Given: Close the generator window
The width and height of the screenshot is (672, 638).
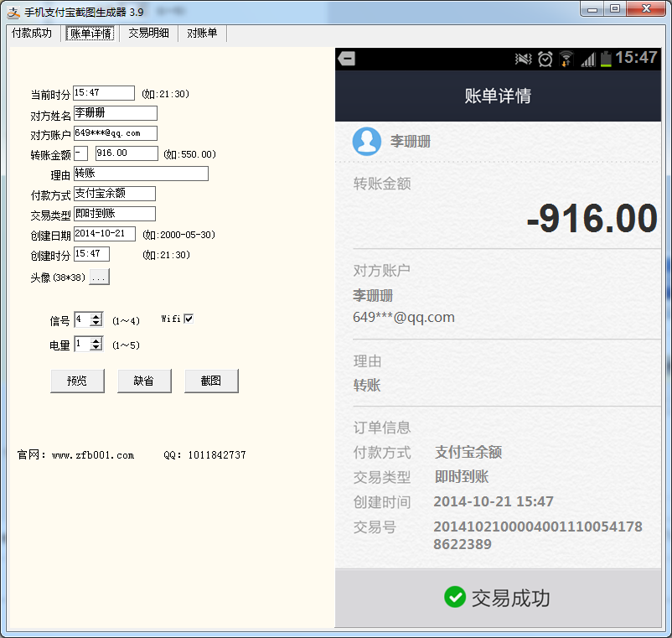Looking at the screenshot, I should coord(647,9).
